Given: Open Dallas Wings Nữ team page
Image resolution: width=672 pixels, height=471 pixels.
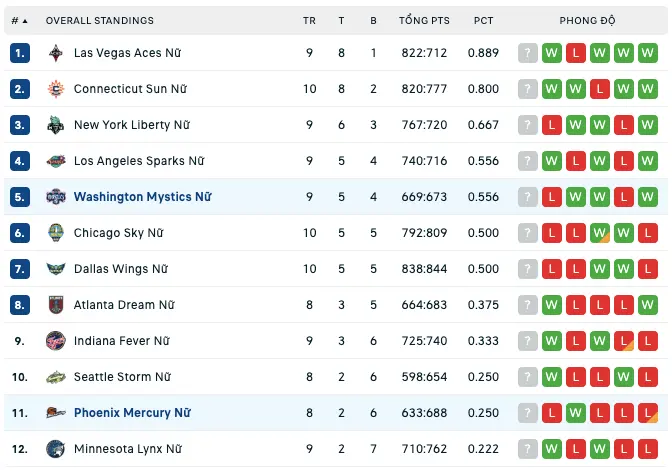Looking at the screenshot, I should 120,269.
